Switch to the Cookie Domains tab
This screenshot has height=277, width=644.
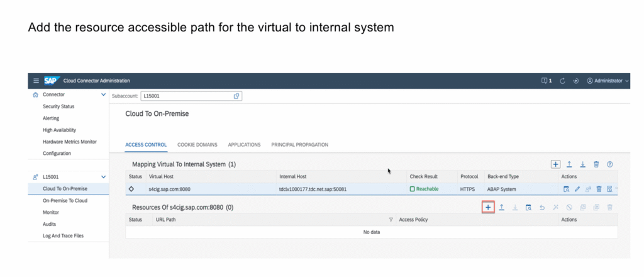pos(197,145)
